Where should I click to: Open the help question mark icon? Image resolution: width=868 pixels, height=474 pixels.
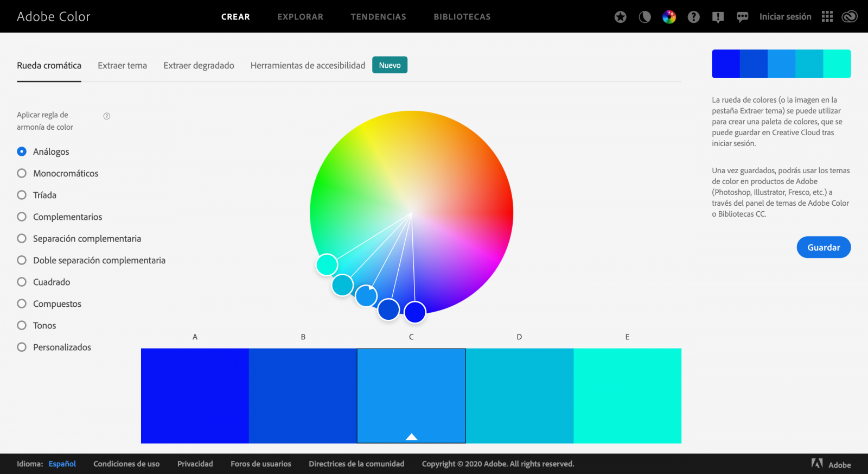(x=693, y=17)
